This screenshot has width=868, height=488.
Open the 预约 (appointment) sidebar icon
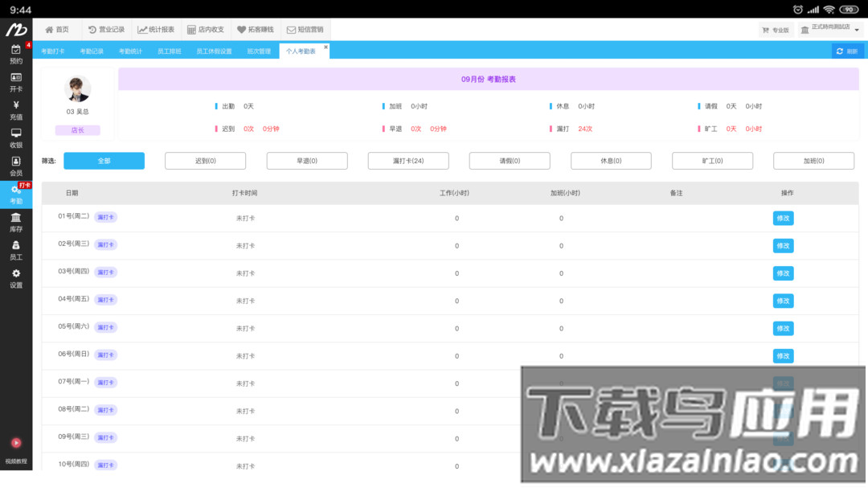17,53
